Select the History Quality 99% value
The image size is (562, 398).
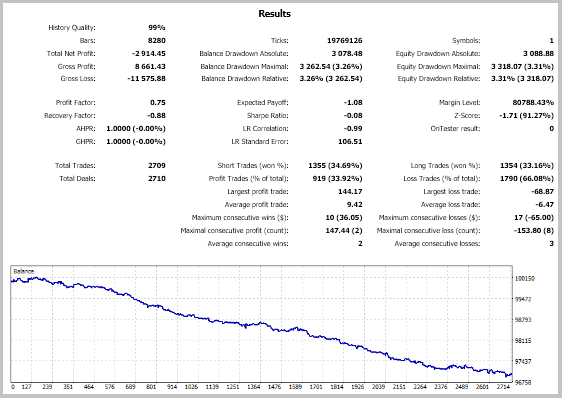[157, 28]
